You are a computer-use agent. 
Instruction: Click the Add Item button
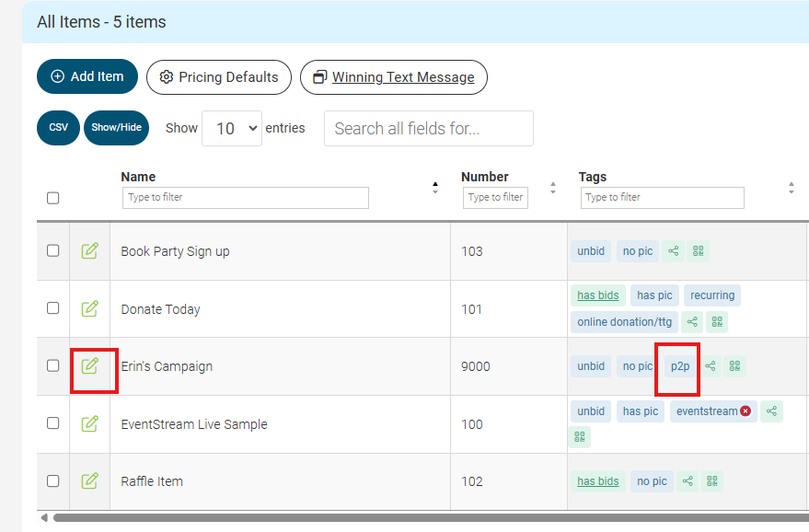point(87,77)
